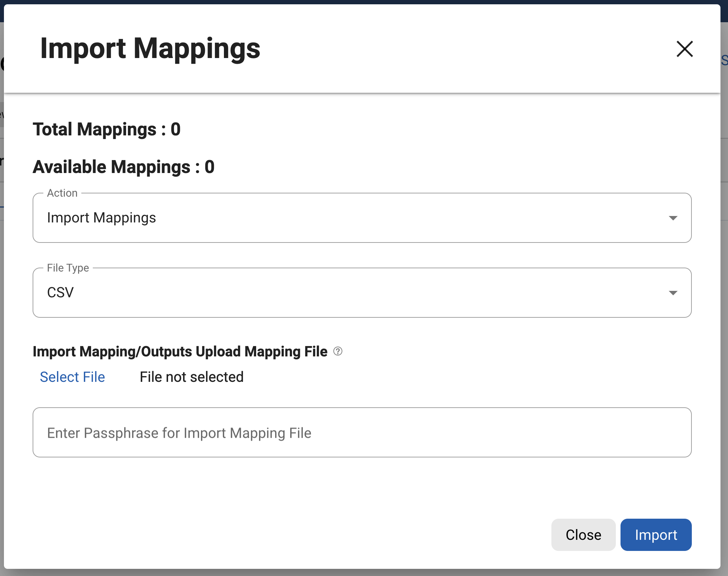Click the Action dropdown arrow
Screen dimensions: 728x576
coord(674,218)
